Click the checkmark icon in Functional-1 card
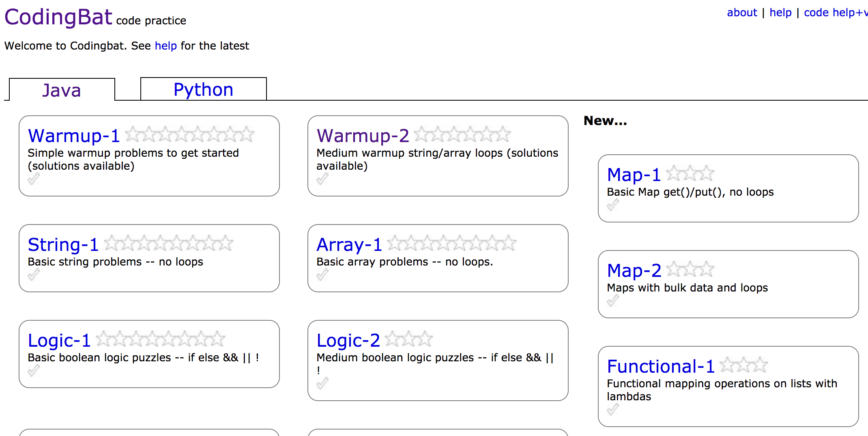868x436 pixels. 613,409
